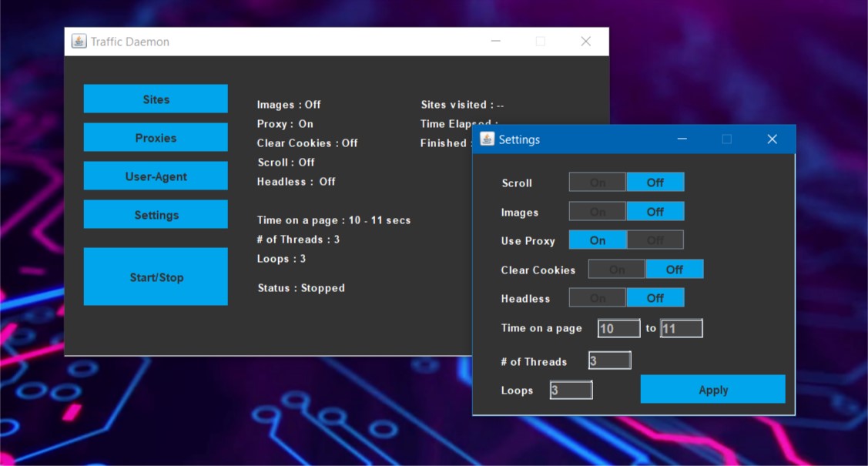The image size is (868, 466).
Task: Focus the # of Threads input
Action: [x=609, y=360]
